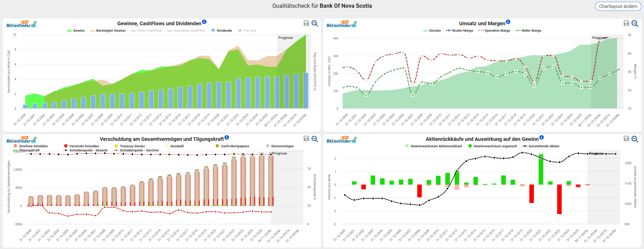The width and height of the screenshot is (644, 249).
Task: Click Chartlayout ändern button
Action: [618, 6]
